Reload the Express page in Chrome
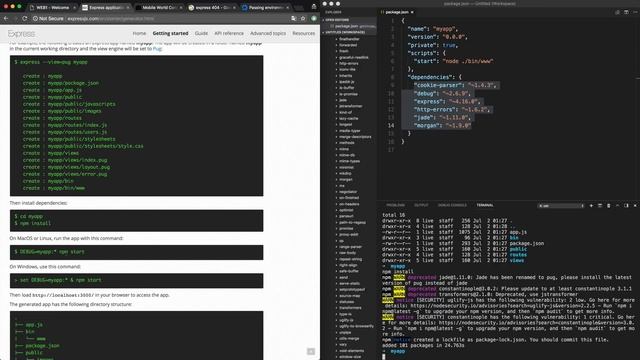640x360 pixels. pos(25,18)
